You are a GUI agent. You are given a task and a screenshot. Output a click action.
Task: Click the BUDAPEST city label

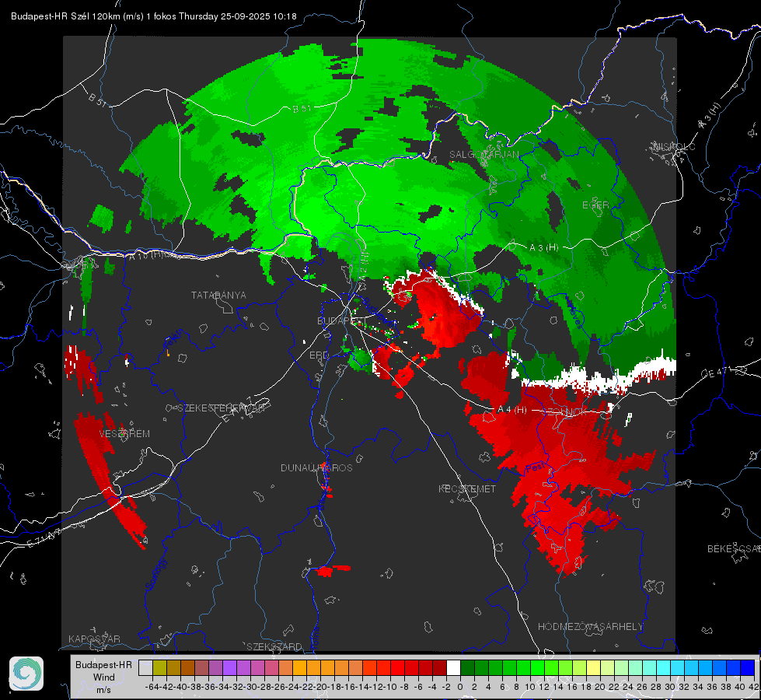click(342, 320)
